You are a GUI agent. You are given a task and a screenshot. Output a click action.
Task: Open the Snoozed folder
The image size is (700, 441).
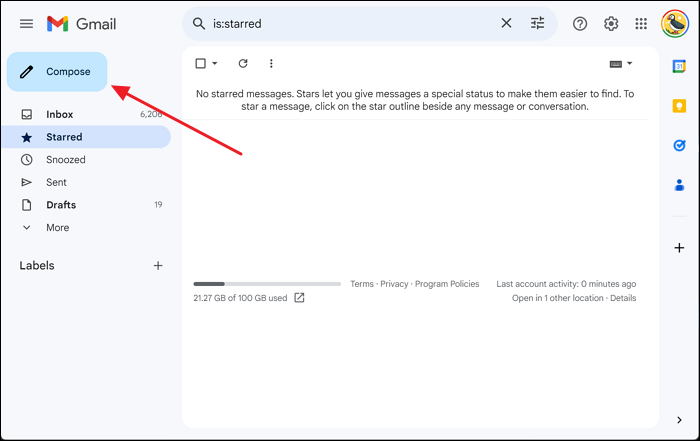pyautogui.click(x=87, y=159)
